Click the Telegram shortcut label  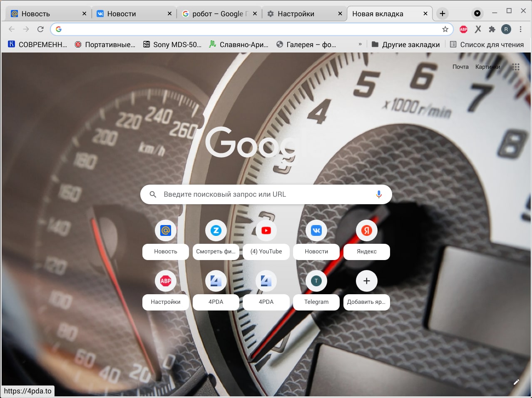pyautogui.click(x=316, y=302)
